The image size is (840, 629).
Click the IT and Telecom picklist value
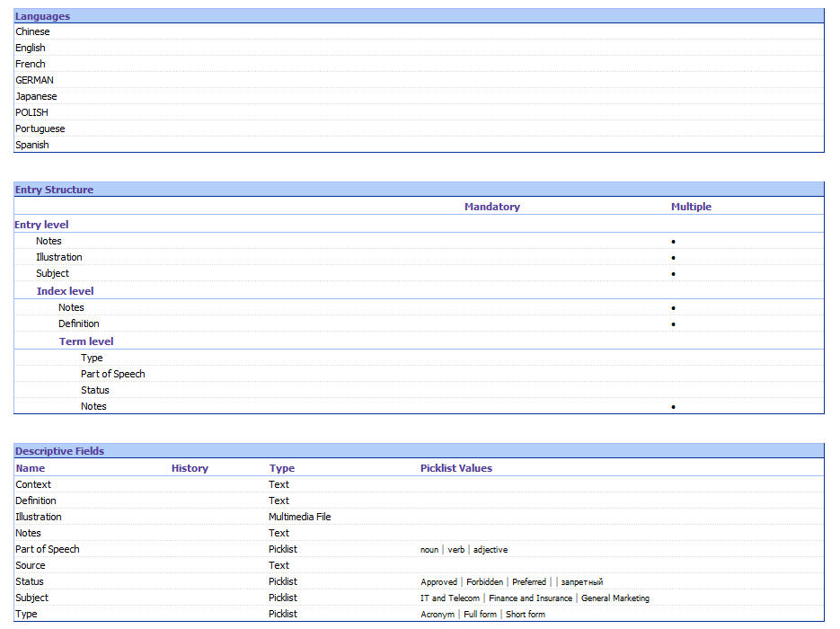450,598
